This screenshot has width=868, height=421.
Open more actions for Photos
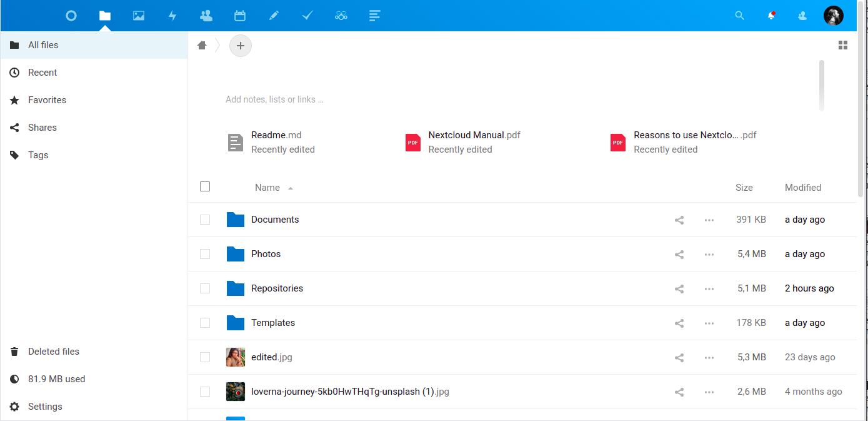(709, 255)
